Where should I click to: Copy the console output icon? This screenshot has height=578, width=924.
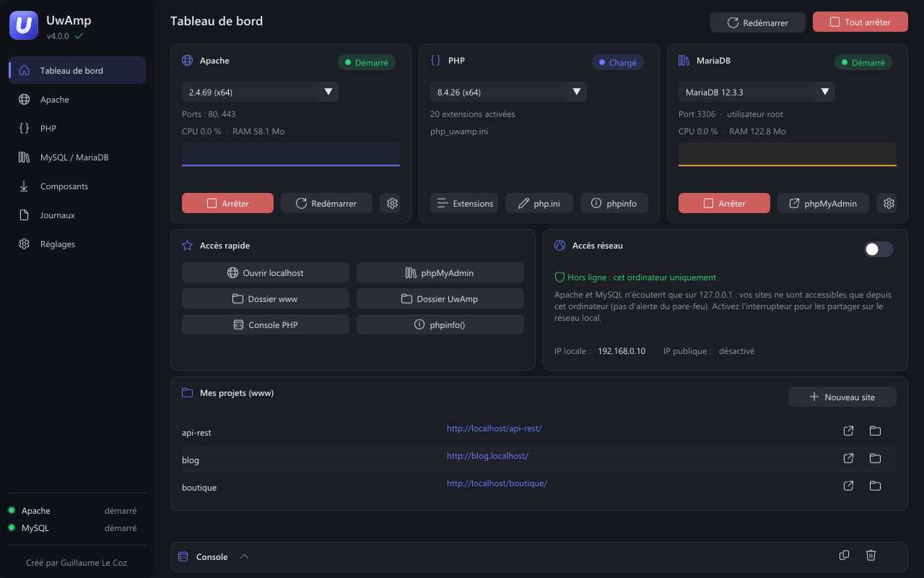tap(845, 555)
